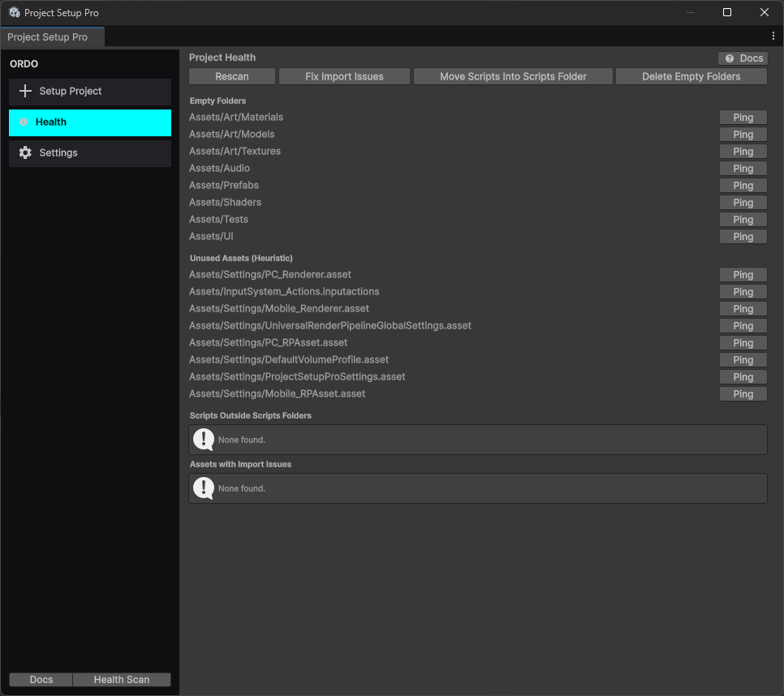
Task: Ping UniversalRenderPipelineGlobalSettings.asset
Action: [x=743, y=326]
